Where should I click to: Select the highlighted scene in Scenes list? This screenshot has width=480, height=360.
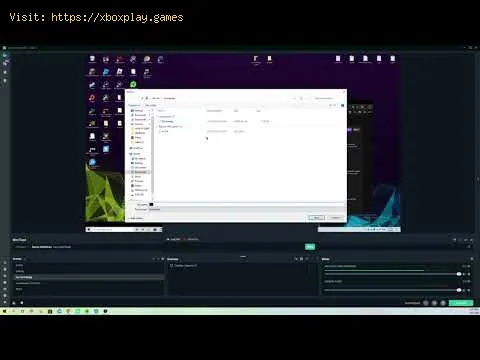89,277
